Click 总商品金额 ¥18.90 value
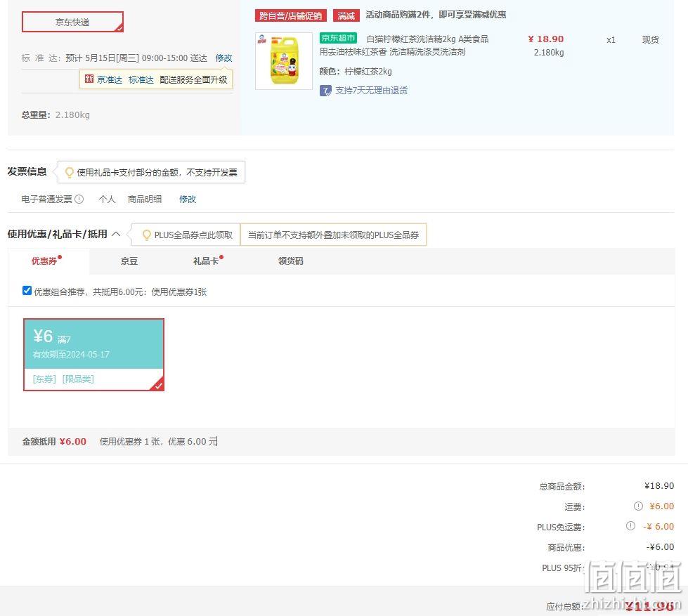This screenshot has width=688, height=616. pyautogui.click(x=659, y=486)
